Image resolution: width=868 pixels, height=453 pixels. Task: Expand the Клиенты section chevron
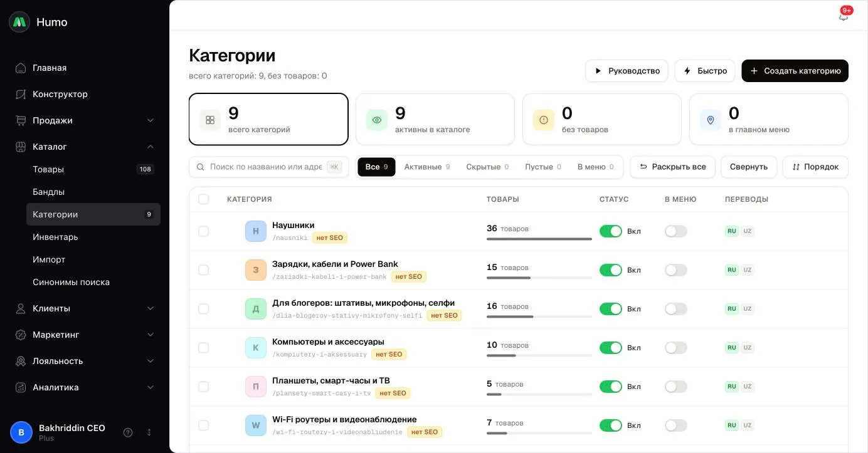coord(151,308)
